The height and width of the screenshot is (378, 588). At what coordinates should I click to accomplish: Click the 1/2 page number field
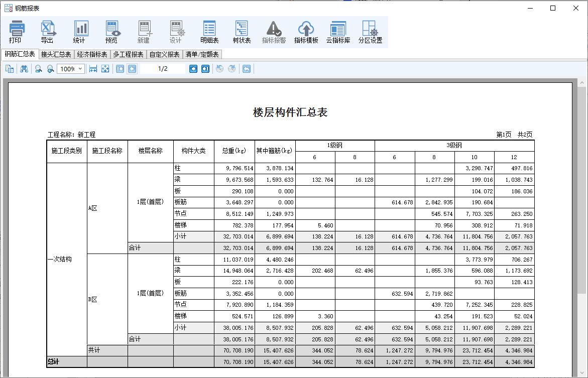pyautogui.click(x=163, y=69)
